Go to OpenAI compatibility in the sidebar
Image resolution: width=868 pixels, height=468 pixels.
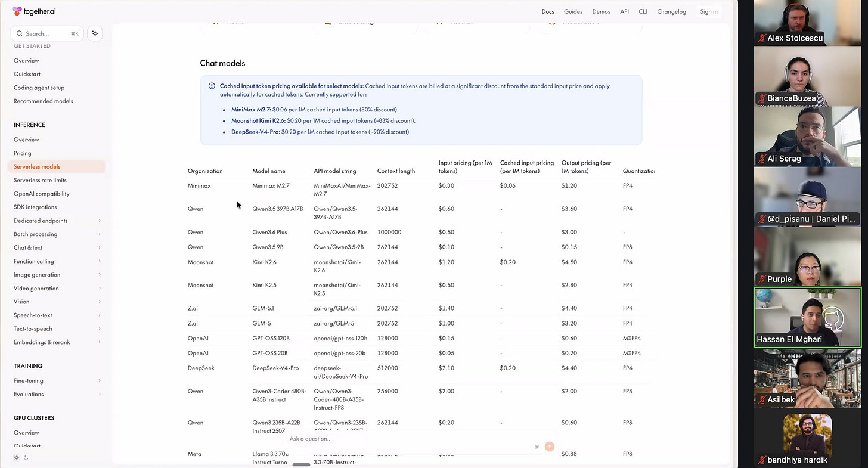pos(42,194)
